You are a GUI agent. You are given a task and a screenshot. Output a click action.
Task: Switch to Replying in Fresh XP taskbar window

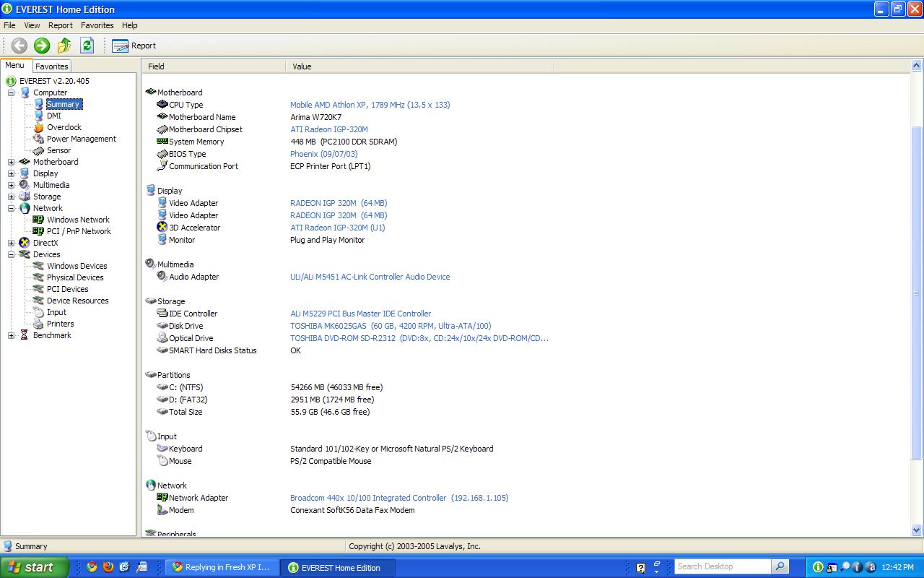coord(222,567)
